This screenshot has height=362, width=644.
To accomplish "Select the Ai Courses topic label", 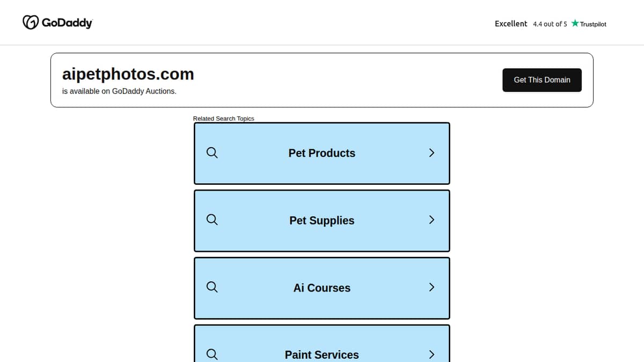I will tap(322, 288).
